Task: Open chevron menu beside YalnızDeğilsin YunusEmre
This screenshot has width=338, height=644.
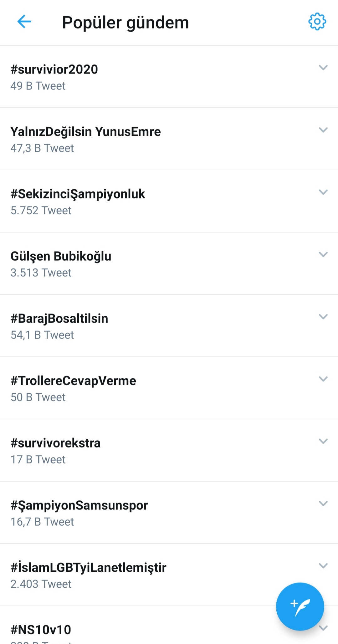Action: pyautogui.click(x=323, y=130)
